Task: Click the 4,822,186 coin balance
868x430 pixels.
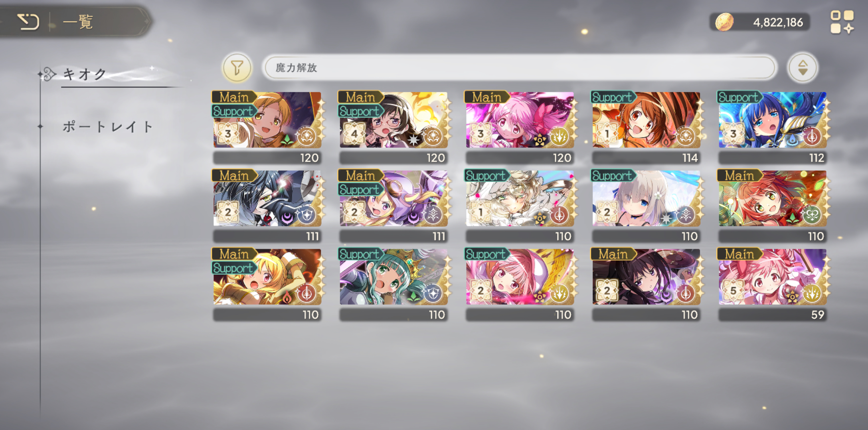Action: (778, 22)
